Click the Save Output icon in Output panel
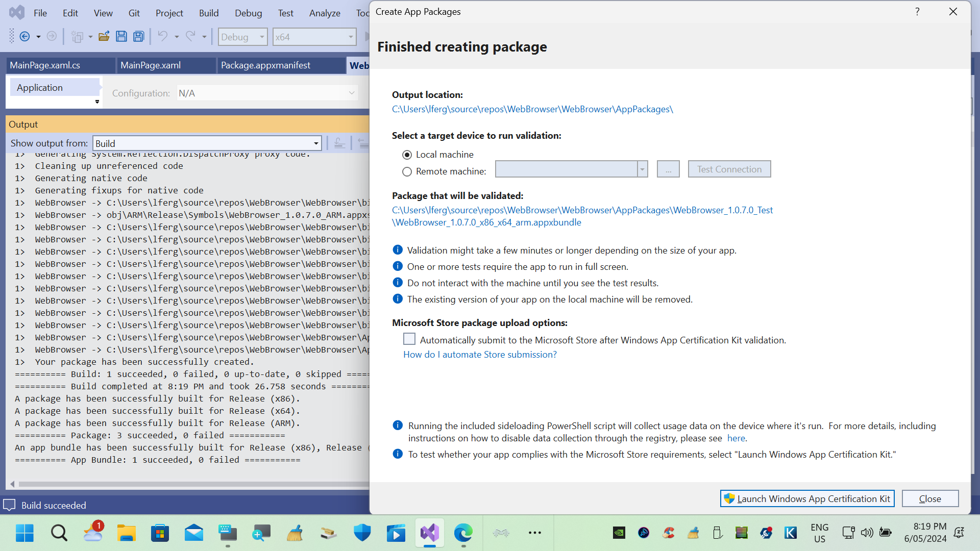Image resolution: width=980 pixels, height=551 pixels. [x=339, y=143]
